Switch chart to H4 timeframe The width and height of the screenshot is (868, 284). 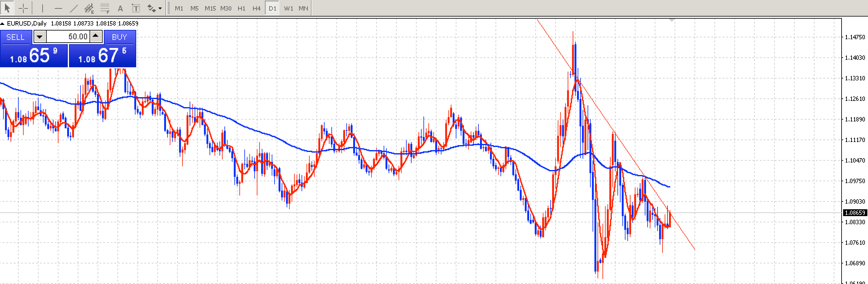tap(256, 8)
